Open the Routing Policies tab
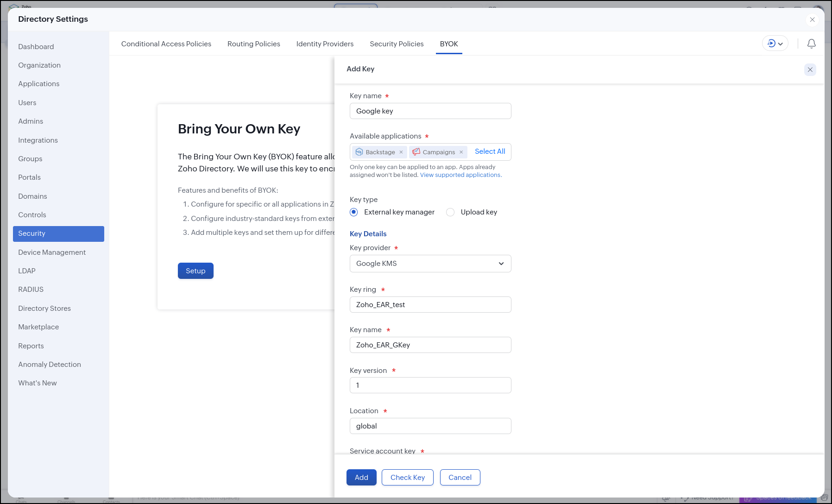Viewport: 832px width, 504px height. click(x=254, y=44)
